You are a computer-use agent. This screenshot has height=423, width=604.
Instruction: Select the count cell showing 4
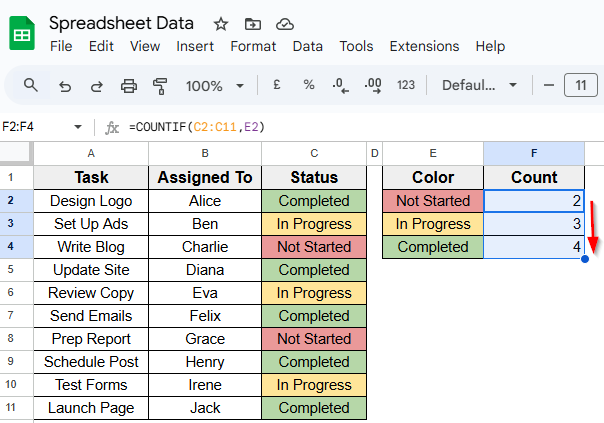(x=534, y=247)
